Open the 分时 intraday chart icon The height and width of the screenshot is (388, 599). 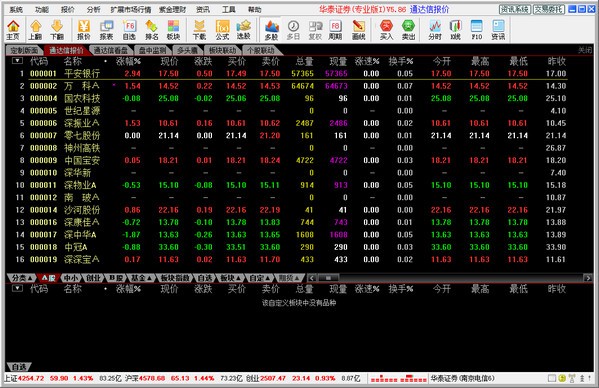point(435,30)
